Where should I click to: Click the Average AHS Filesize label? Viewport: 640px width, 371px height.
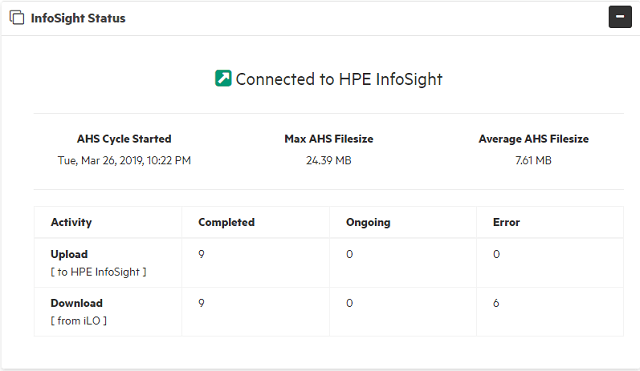pos(533,139)
